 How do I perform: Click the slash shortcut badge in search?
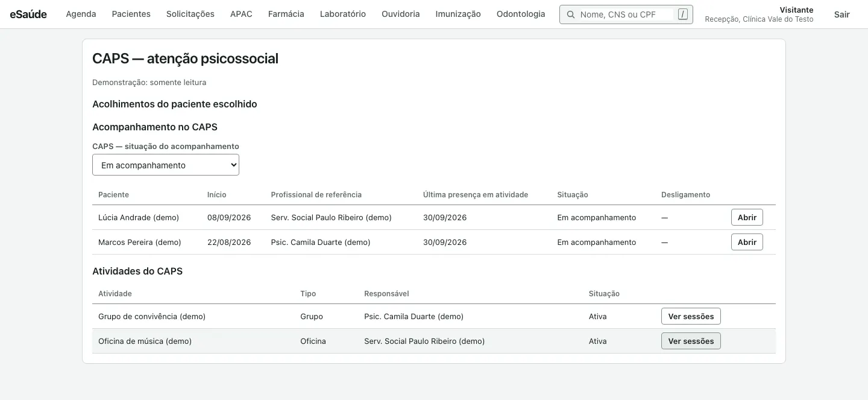[682, 14]
